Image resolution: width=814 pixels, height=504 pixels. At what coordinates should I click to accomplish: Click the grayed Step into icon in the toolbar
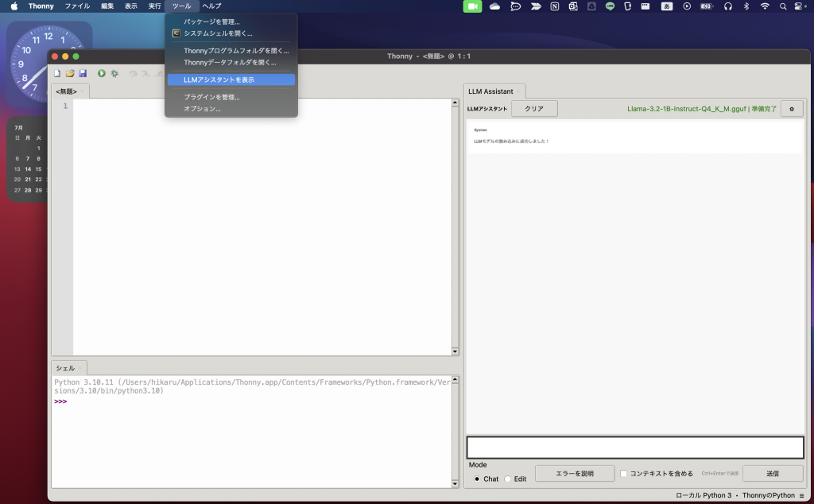[x=146, y=74]
